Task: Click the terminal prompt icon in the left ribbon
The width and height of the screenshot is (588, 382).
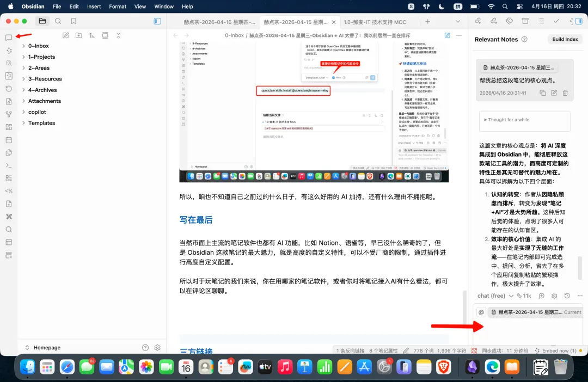Action: (9, 165)
